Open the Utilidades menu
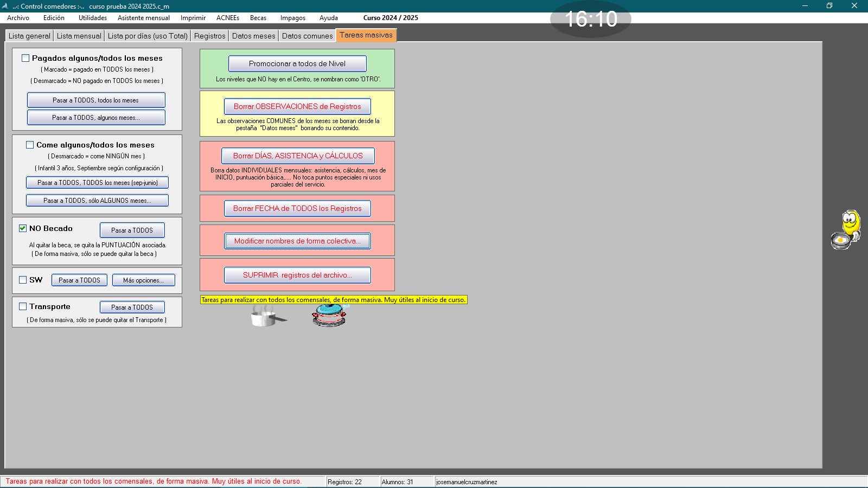Viewport: 868px width, 488px height. [93, 18]
